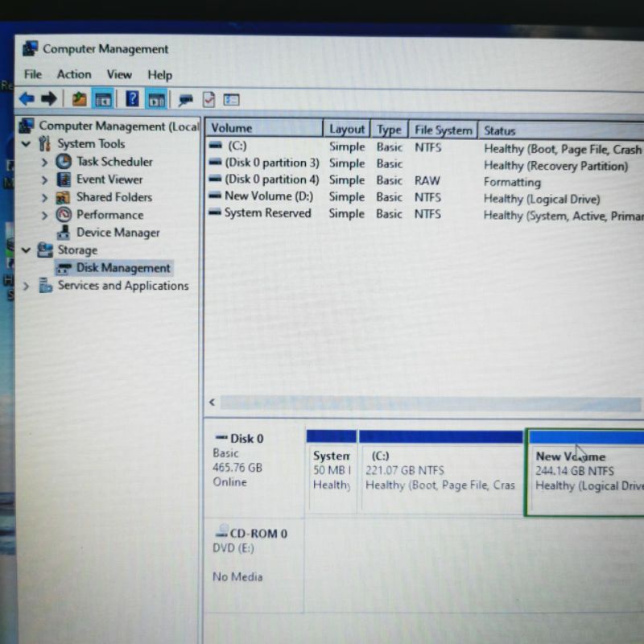
Task: Click the checkmark Properties toolbar icon
Action: click(209, 99)
